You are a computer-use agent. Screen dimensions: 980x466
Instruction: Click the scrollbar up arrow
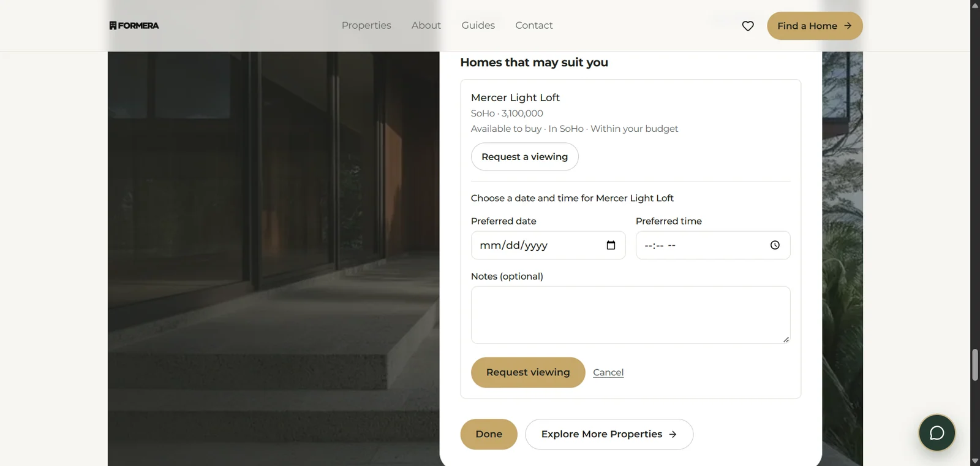[x=975, y=5]
